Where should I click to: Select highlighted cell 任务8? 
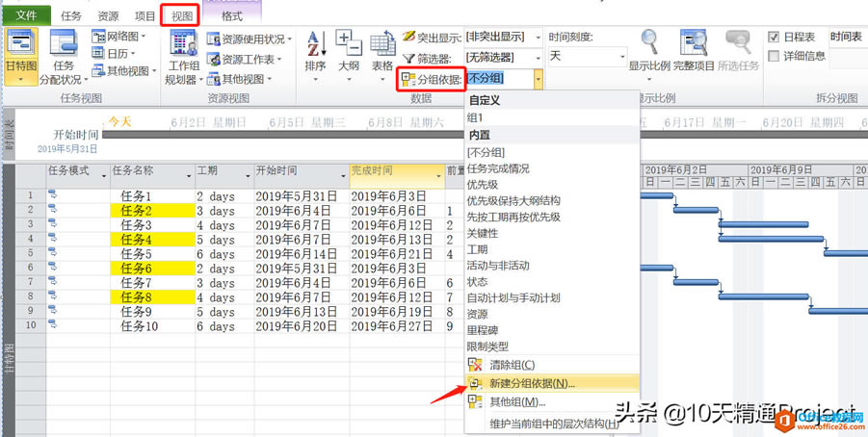point(153,297)
